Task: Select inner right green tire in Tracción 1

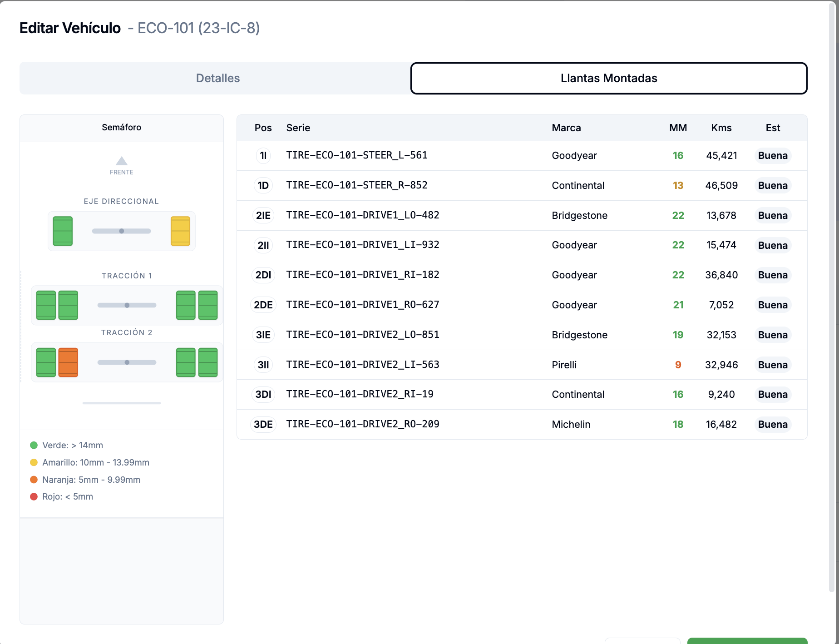Action: point(186,305)
